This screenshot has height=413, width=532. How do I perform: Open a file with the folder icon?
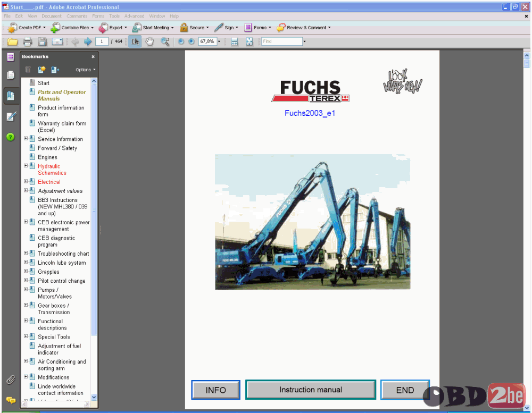click(x=13, y=41)
